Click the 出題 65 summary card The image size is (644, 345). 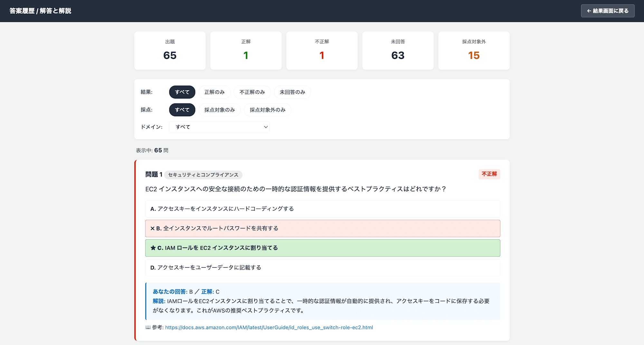point(170,51)
